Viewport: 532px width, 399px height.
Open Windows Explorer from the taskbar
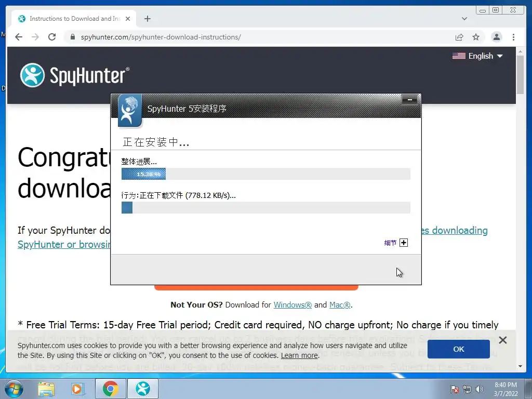[46, 389]
